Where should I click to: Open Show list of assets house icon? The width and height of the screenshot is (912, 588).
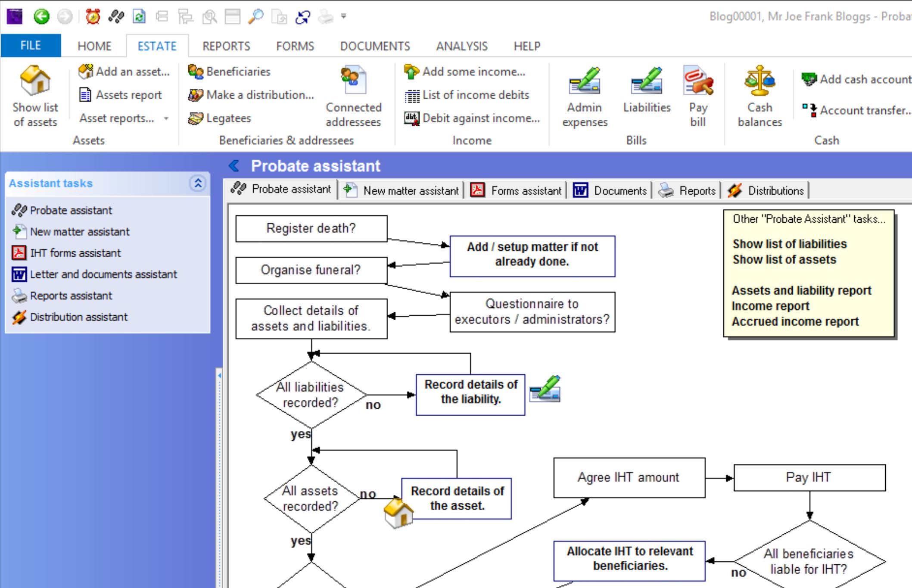coord(35,81)
